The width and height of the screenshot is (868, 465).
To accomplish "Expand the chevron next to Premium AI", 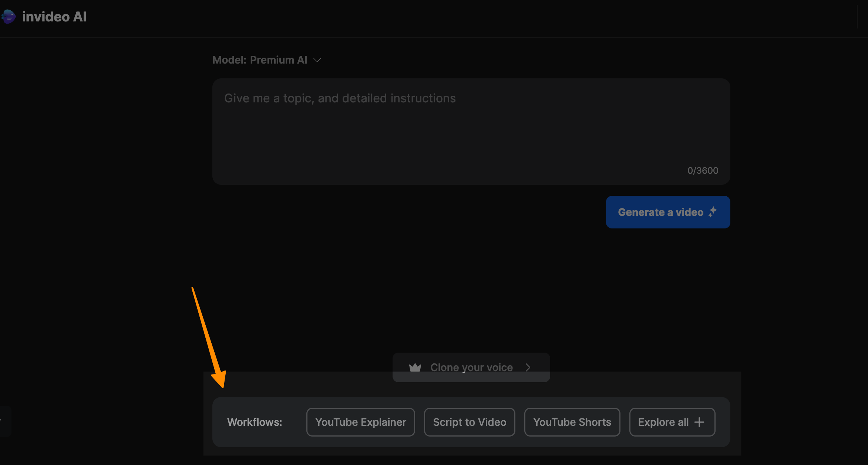I will (317, 60).
